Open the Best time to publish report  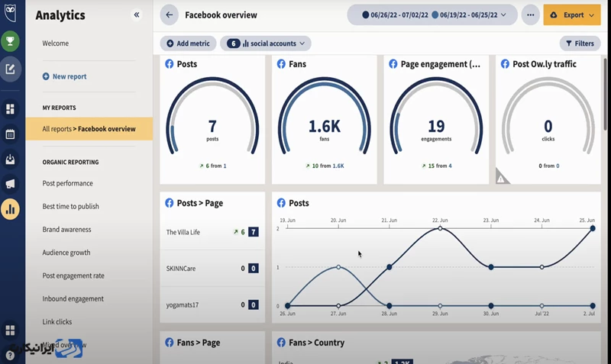[x=70, y=206]
